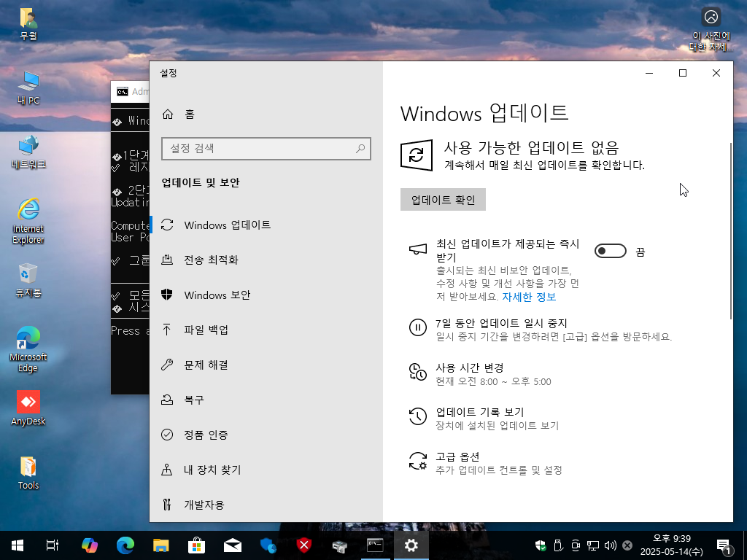Click the 개발자용 tools icon in sidebar

point(167,505)
